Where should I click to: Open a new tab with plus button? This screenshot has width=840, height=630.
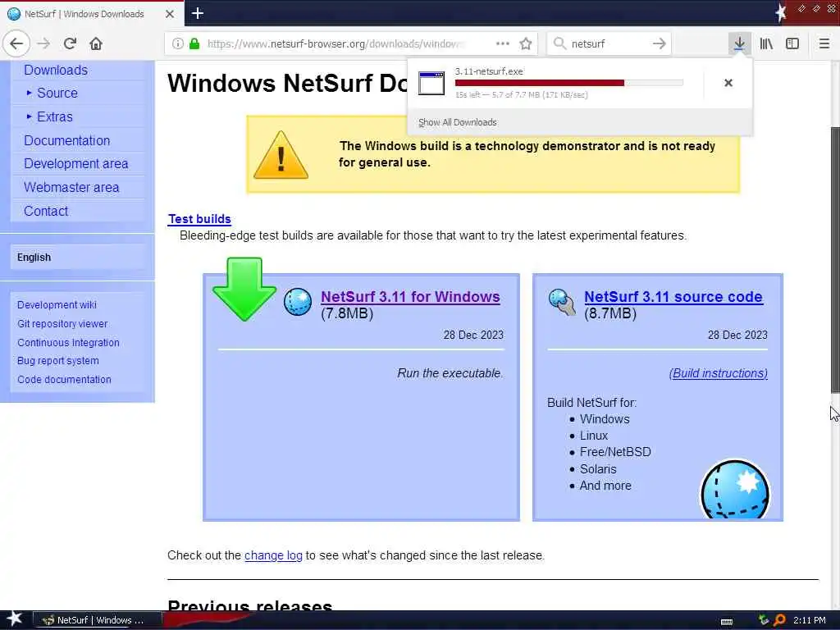click(197, 13)
